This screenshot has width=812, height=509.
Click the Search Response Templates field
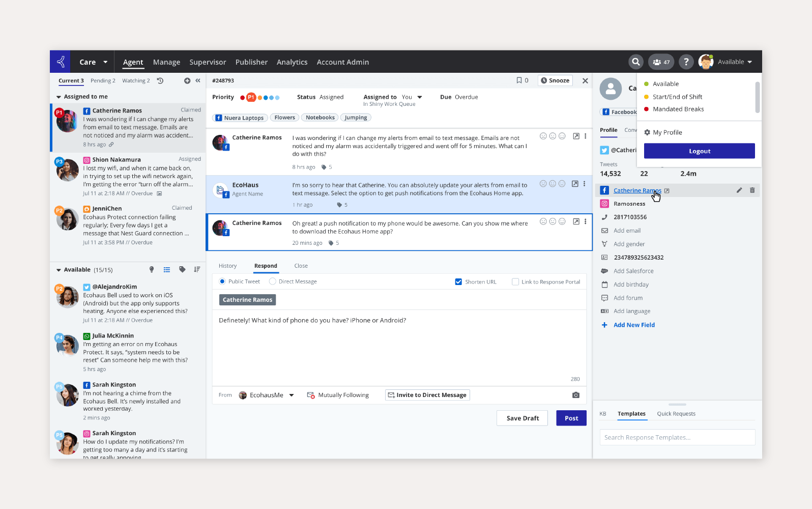[677, 437]
